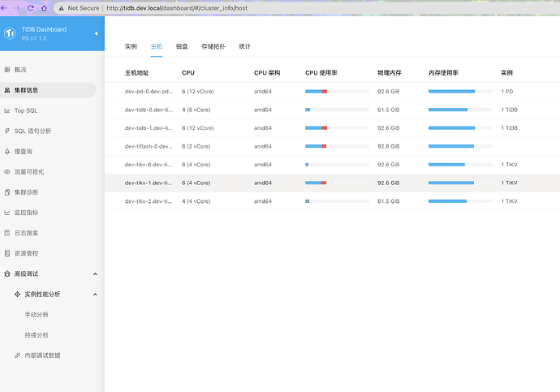Image resolution: width=560 pixels, height=392 pixels.
Task: Collapse the 高级调试 menu chevron
Action: (95, 274)
